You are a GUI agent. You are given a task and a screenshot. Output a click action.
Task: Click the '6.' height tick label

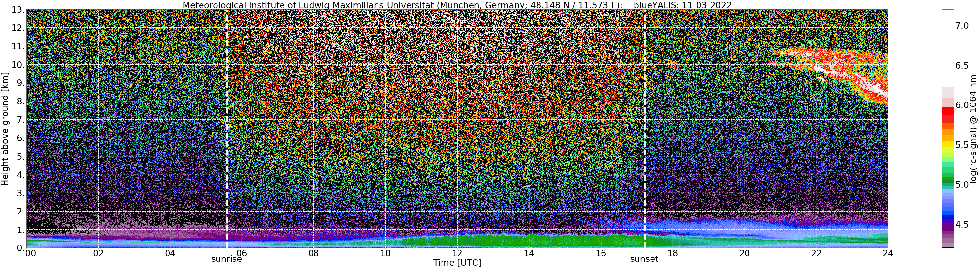[21, 138]
